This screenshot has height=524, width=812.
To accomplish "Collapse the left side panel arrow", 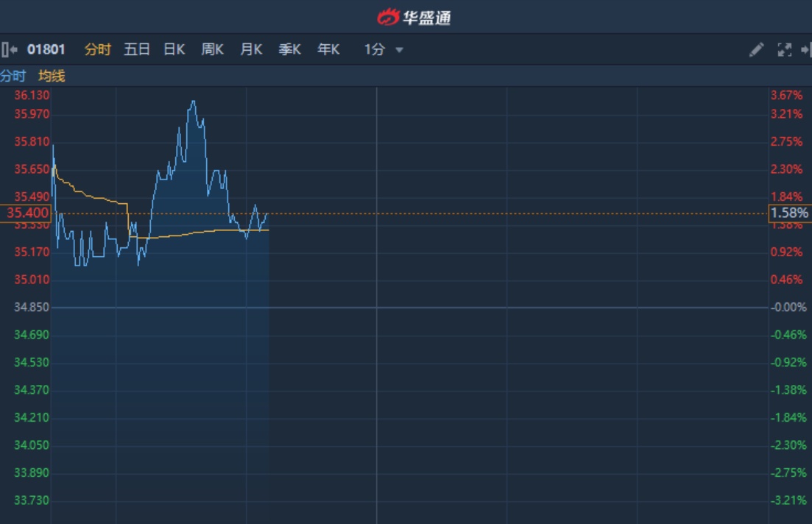I will click(x=9, y=50).
